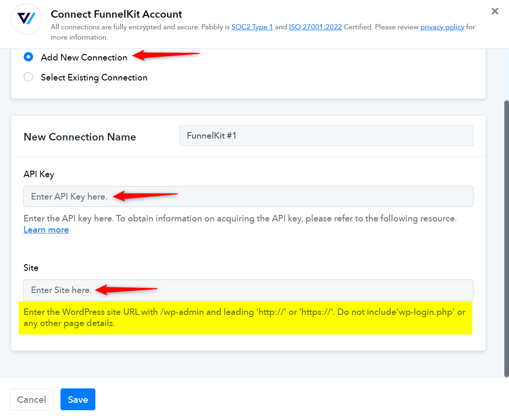The image size is (509, 420).
Task: Open the privacy policy link
Action: pyautogui.click(x=442, y=27)
